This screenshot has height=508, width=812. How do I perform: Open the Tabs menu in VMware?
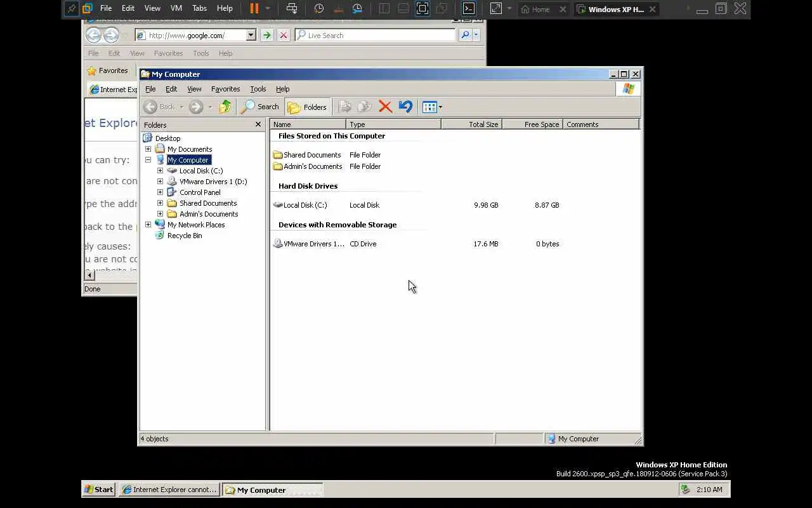[199, 8]
